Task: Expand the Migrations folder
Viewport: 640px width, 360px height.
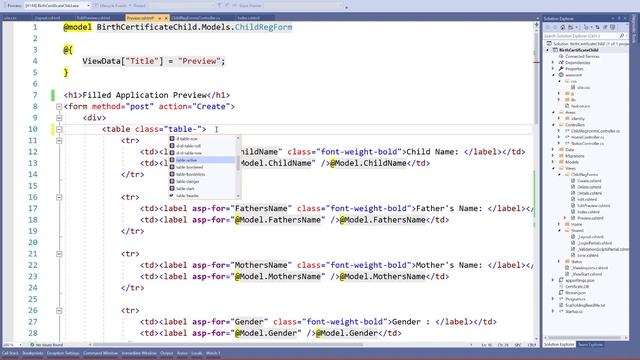Action: [x=553, y=156]
